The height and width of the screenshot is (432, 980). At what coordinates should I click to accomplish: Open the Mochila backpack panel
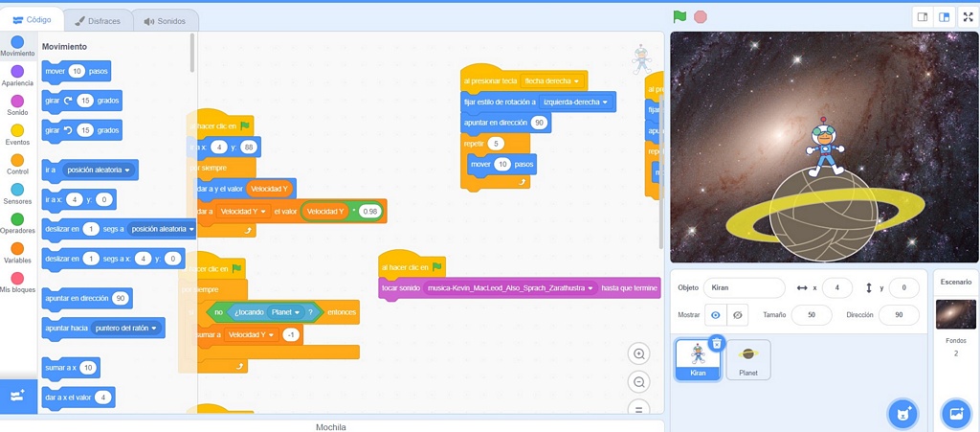[x=330, y=426]
